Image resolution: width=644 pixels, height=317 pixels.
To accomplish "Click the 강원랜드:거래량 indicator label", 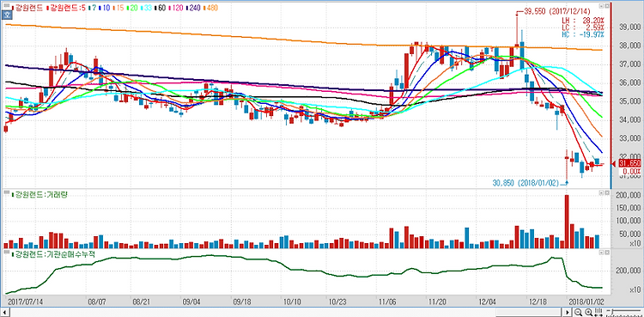I will (x=40, y=194).
